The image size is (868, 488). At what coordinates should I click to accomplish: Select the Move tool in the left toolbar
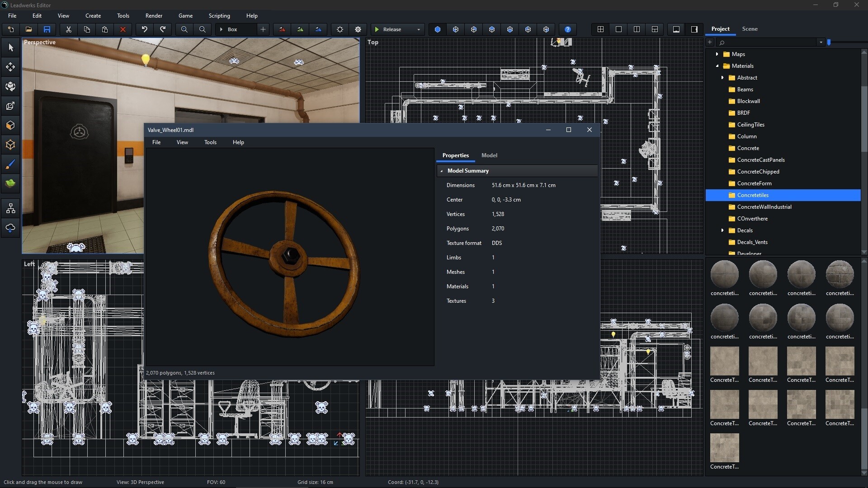click(x=10, y=67)
